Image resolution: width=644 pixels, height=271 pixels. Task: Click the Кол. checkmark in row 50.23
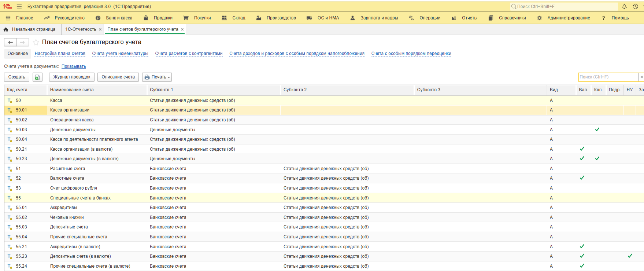click(x=597, y=158)
